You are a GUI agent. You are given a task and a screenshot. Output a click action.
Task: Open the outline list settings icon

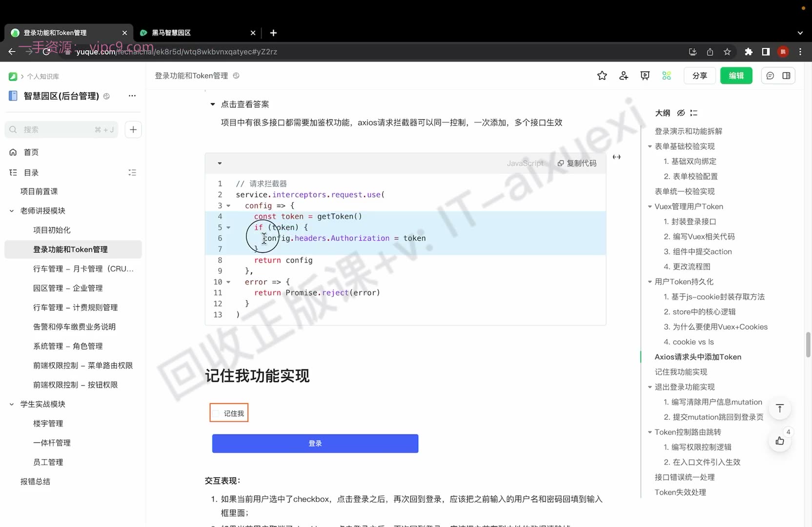[694, 113]
